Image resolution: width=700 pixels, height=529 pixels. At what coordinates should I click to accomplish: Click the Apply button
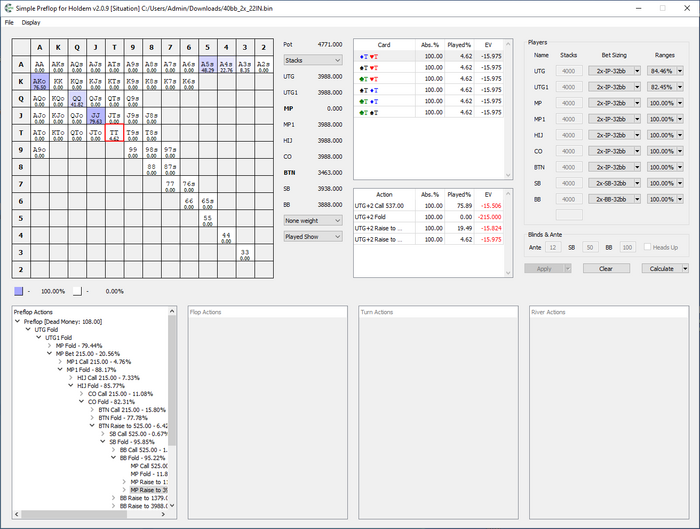(x=544, y=268)
